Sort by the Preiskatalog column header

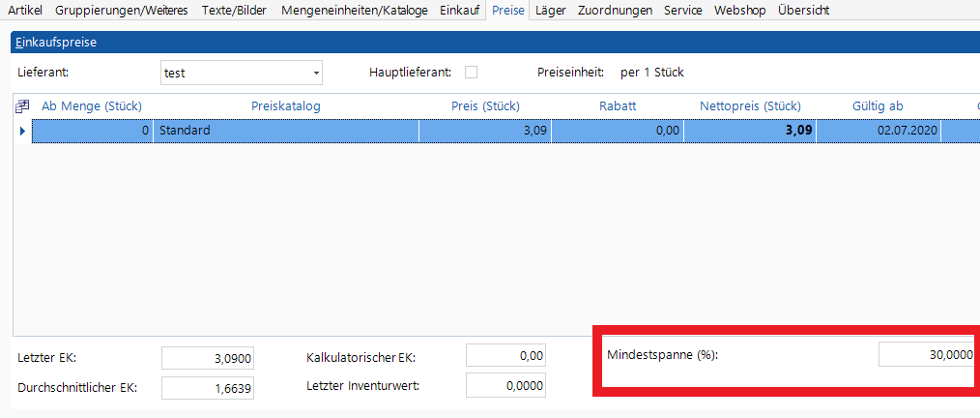coord(285,106)
